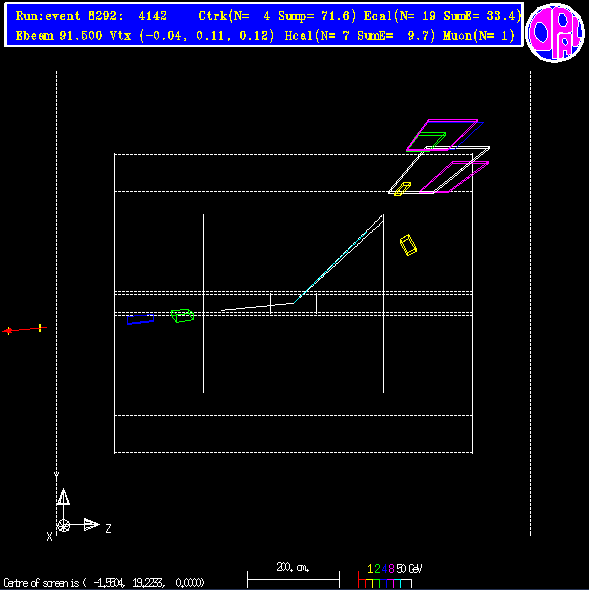The image size is (589, 590).
Task: Select the blue calorimeter block near beamline
Action: [x=140, y=319]
